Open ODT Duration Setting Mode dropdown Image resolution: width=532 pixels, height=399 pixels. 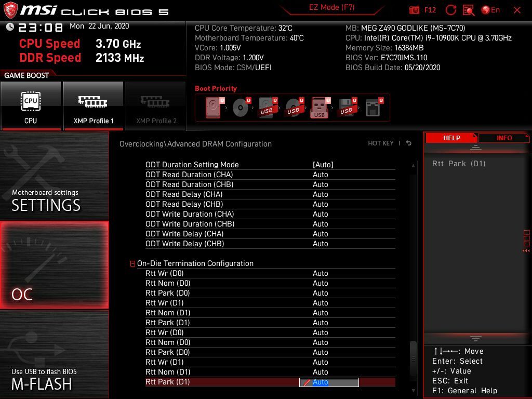pos(323,165)
